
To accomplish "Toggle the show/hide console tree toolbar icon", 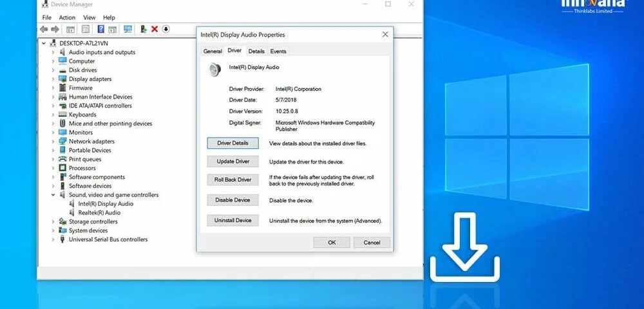I will tap(71, 29).
